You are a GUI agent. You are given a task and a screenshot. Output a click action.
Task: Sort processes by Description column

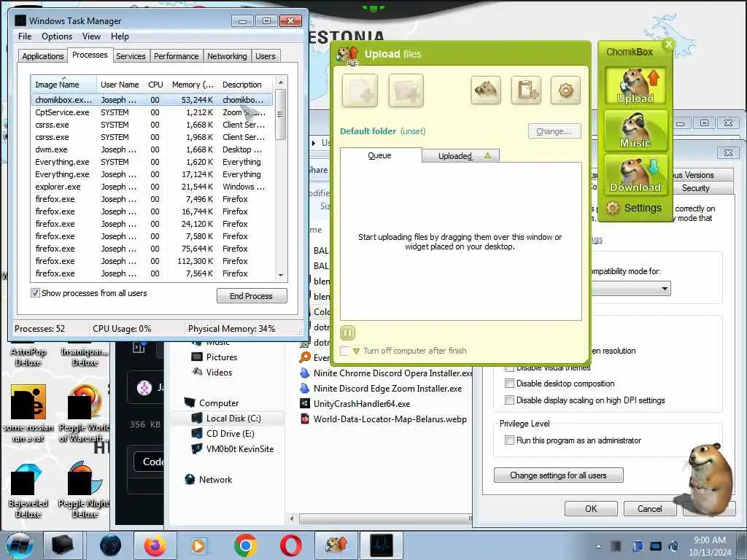[x=247, y=85]
